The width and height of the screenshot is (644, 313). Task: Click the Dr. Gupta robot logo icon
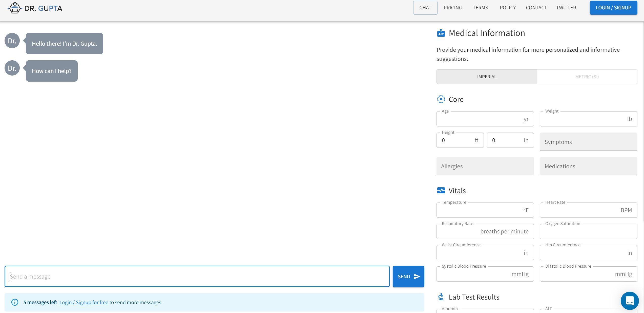(15, 8)
